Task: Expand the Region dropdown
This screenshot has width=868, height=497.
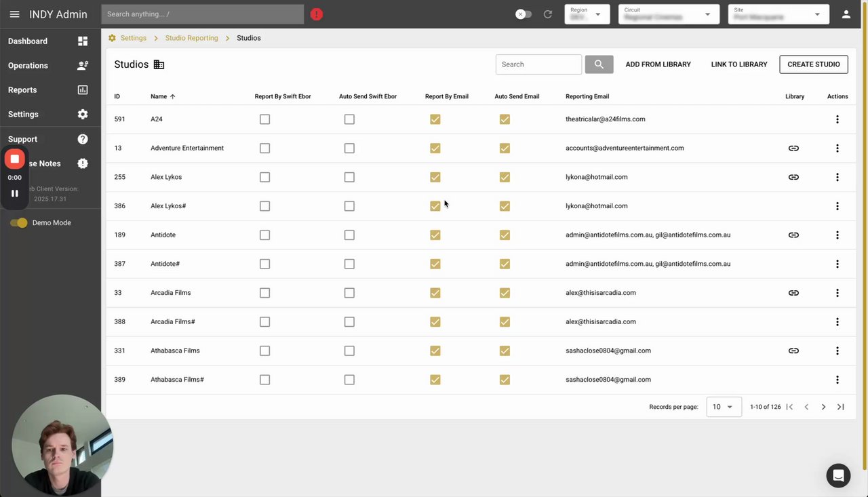Action: click(x=587, y=14)
